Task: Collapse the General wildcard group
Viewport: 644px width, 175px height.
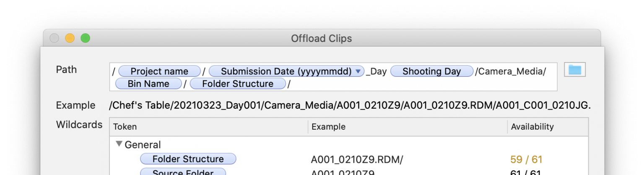Action: pos(119,144)
